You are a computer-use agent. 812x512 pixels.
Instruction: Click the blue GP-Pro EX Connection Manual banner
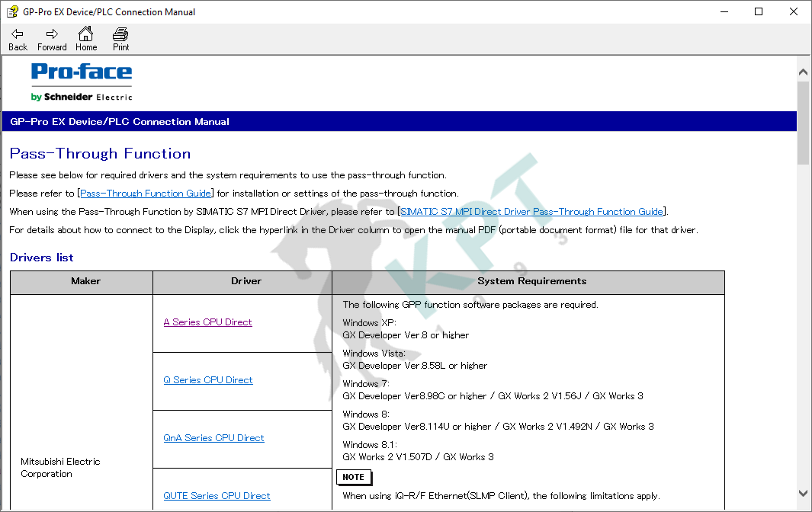point(399,121)
